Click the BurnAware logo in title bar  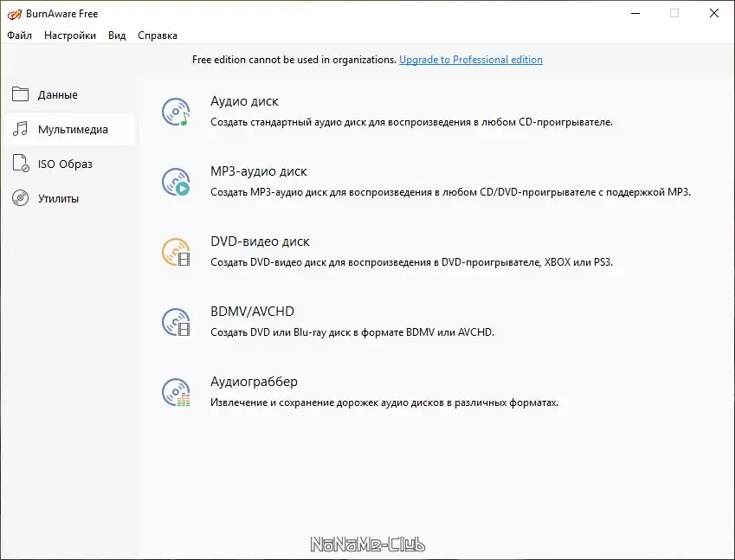pyautogui.click(x=14, y=14)
